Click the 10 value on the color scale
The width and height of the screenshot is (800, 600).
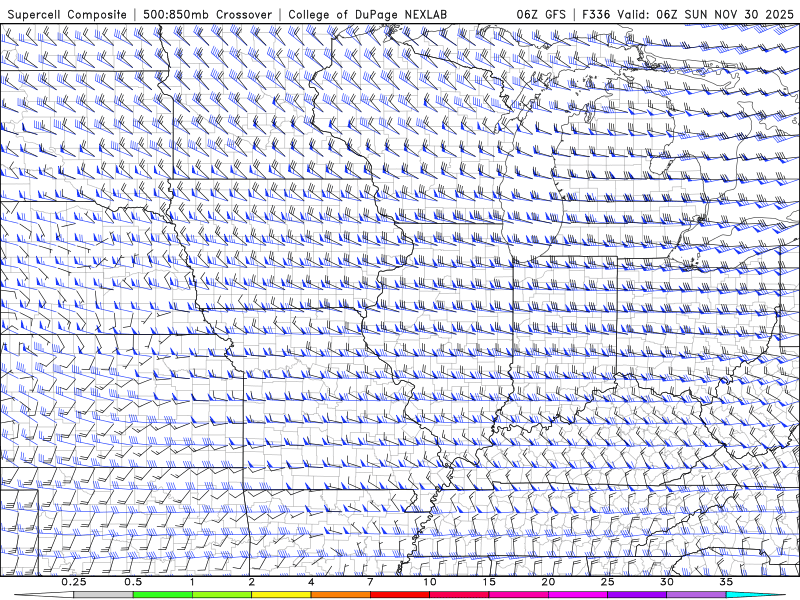click(x=430, y=582)
